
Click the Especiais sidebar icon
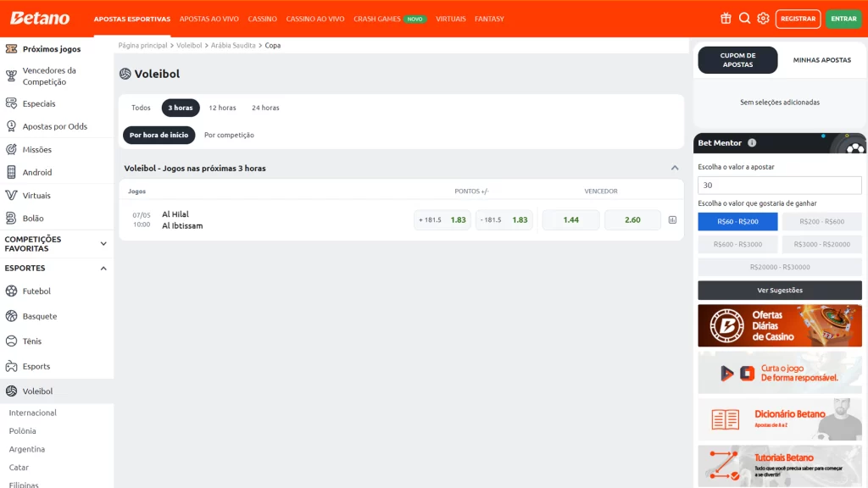click(x=11, y=103)
